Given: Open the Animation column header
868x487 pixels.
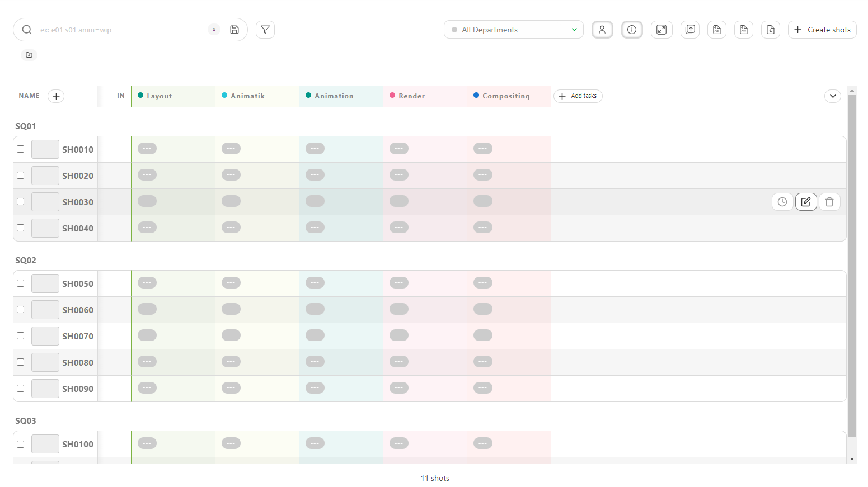Looking at the screenshot, I should tap(334, 96).
